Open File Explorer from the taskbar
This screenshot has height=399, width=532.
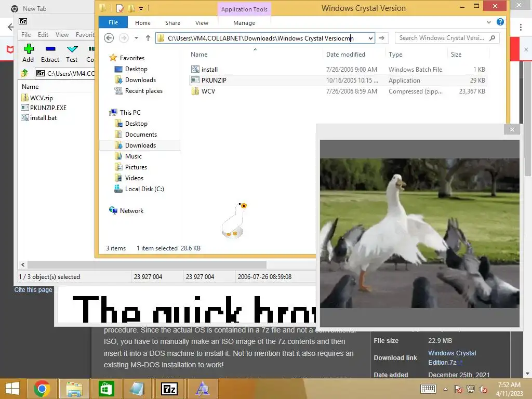74,389
